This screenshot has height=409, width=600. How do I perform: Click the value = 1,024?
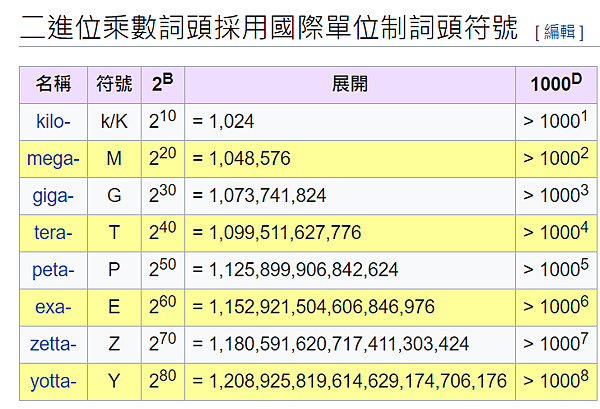pyautogui.click(x=223, y=121)
